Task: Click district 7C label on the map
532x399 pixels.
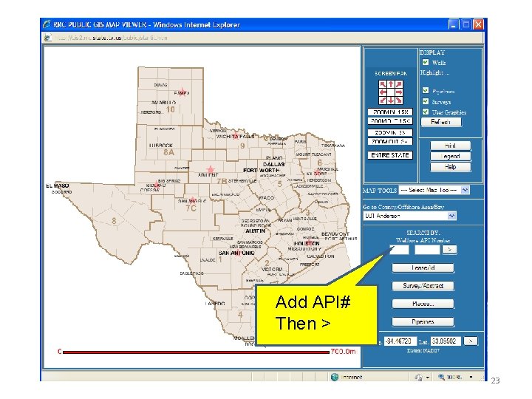Action: pos(191,208)
